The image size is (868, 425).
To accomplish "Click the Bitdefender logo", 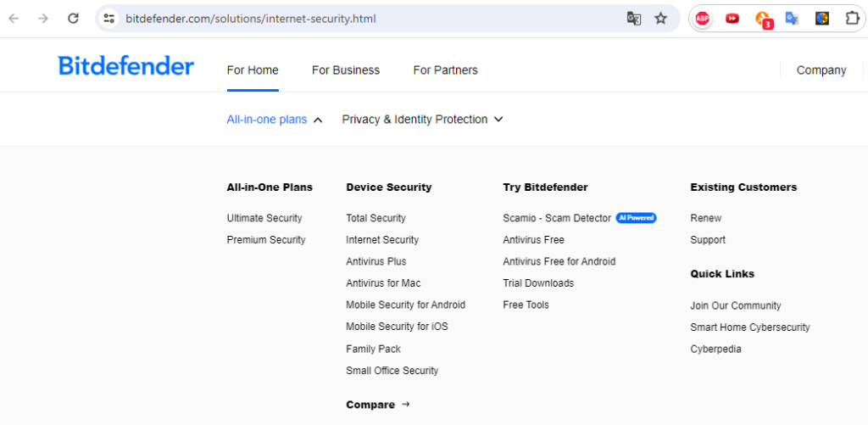I will 125,65.
